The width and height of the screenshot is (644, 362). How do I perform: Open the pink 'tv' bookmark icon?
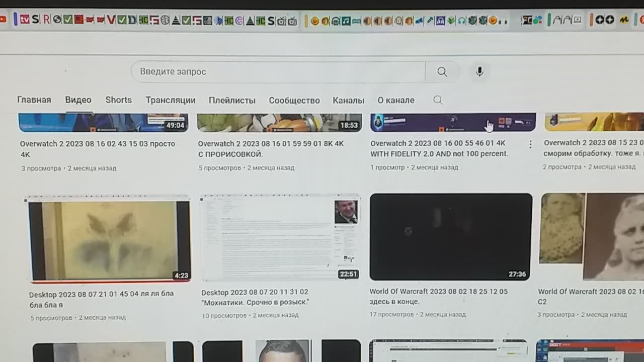25,20
